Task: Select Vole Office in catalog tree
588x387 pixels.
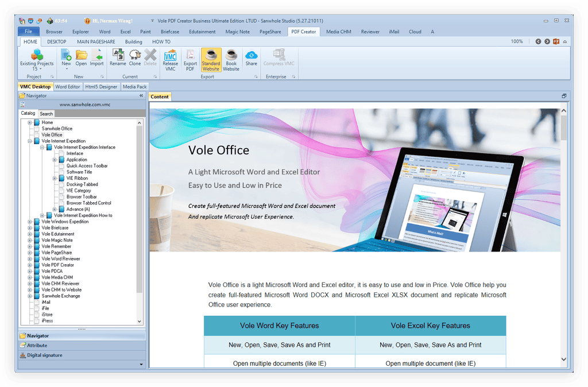Action: pyautogui.click(x=52, y=135)
